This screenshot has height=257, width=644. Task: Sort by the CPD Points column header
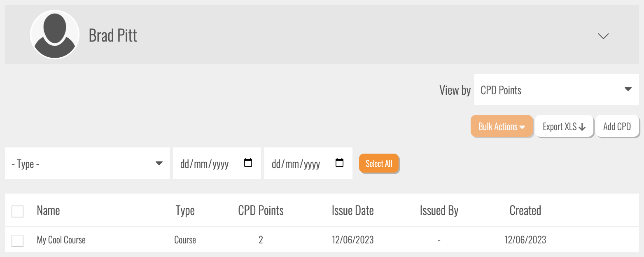tap(261, 210)
